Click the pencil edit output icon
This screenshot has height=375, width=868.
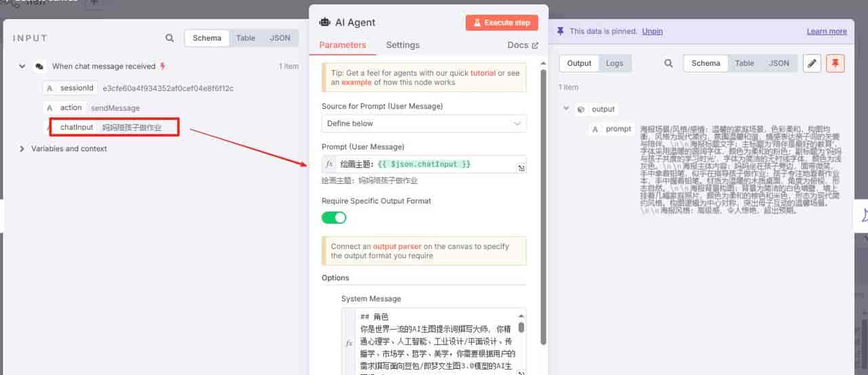click(x=812, y=63)
